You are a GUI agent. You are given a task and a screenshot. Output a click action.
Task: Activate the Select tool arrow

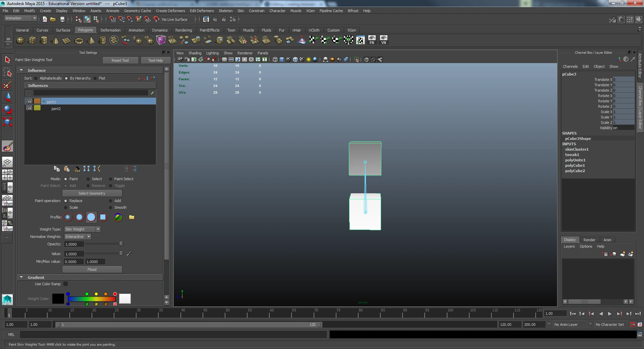click(x=7, y=60)
